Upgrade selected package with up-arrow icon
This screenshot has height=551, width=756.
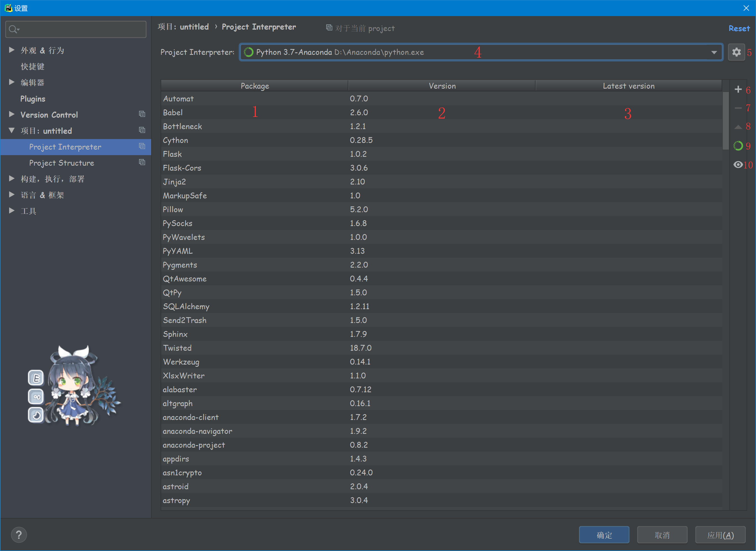(738, 126)
